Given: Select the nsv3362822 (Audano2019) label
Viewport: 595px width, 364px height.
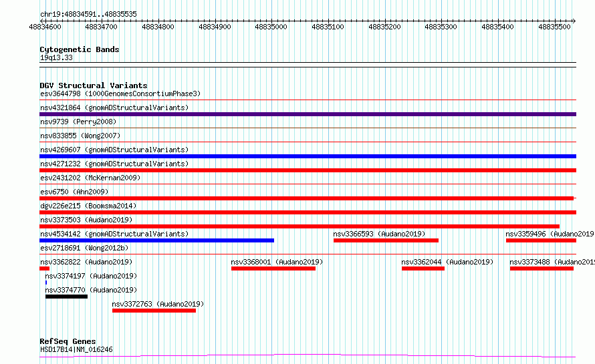Looking at the screenshot, I should coord(86,262).
